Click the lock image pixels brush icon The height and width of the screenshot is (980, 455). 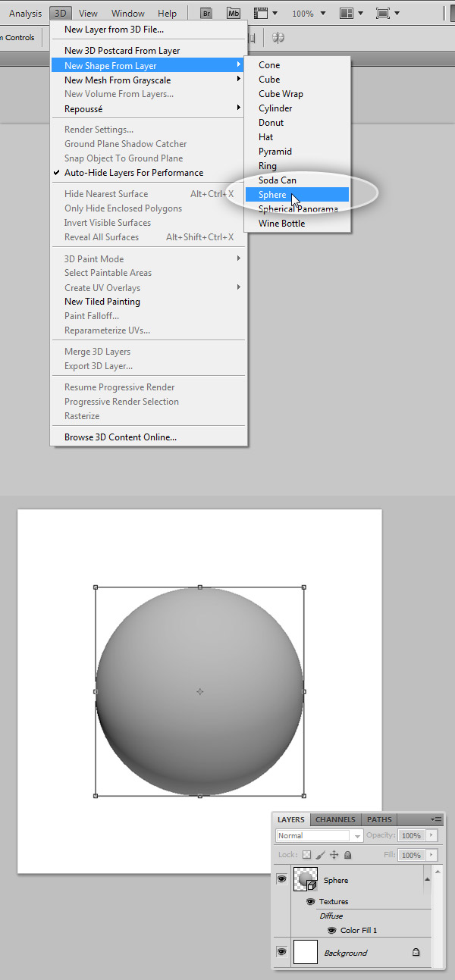tap(320, 855)
